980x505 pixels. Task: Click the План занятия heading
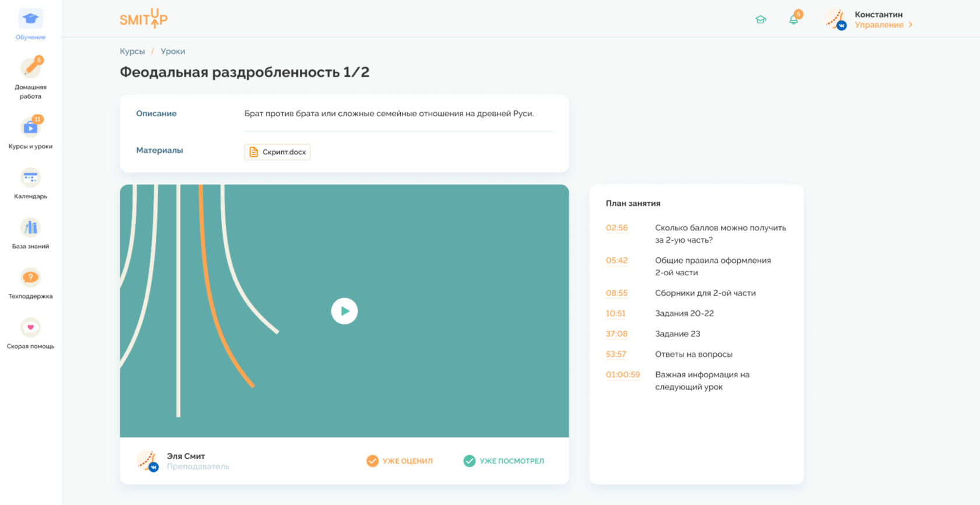633,204
